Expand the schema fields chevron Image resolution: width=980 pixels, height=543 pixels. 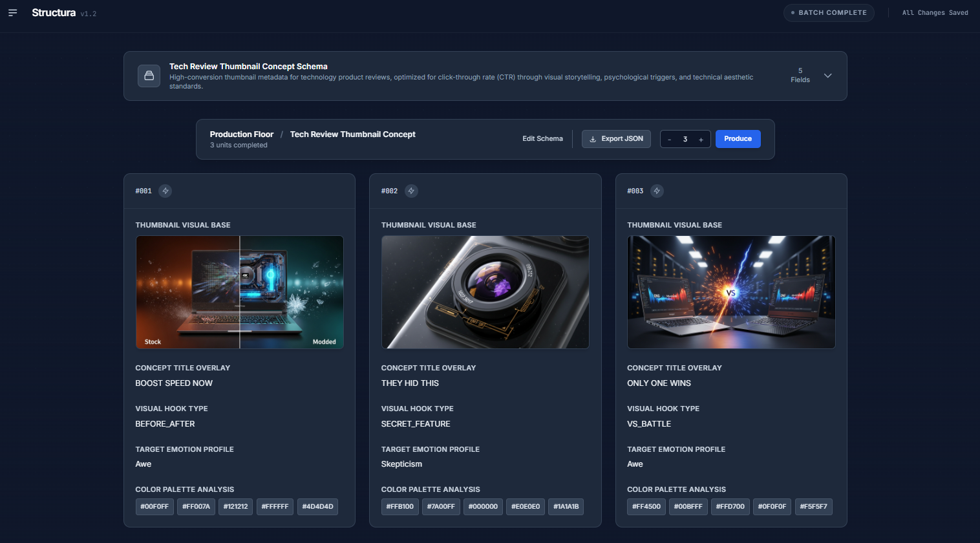click(x=827, y=76)
